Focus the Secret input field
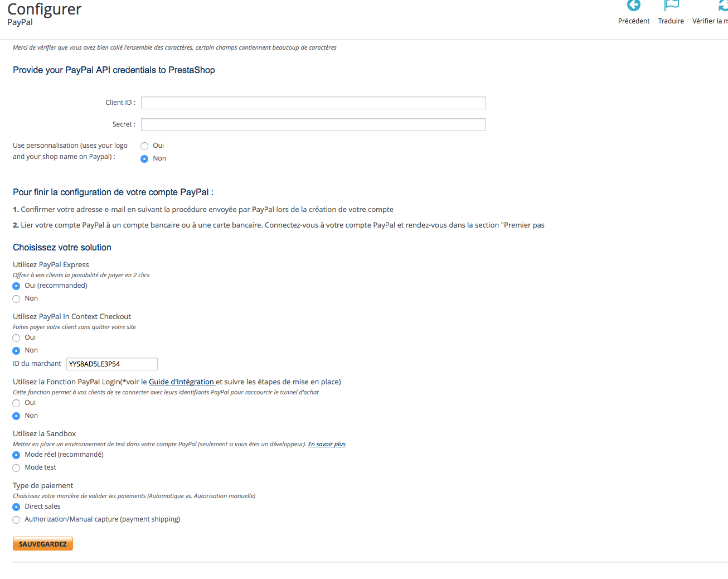Image resolution: width=728 pixels, height=579 pixels. [313, 124]
